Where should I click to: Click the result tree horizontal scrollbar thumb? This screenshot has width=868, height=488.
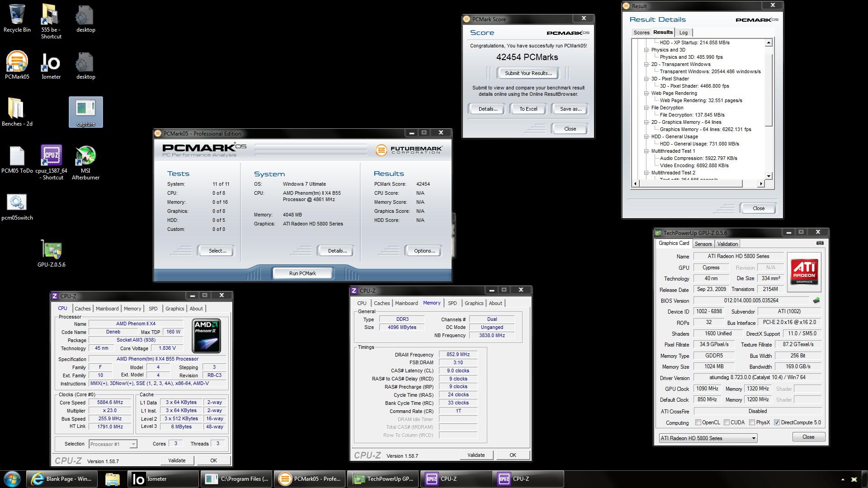tap(691, 183)
